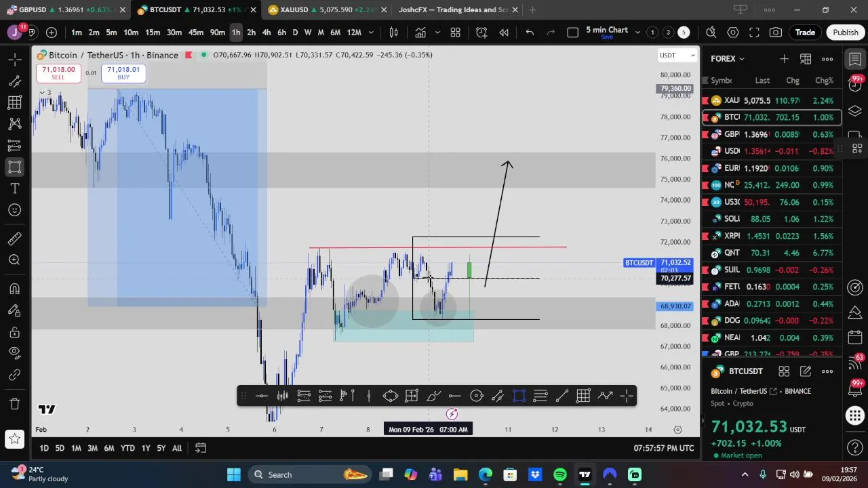Open the GBPUSD browser tab
Screen dimensions: 868x488
[x=64, y=9]
